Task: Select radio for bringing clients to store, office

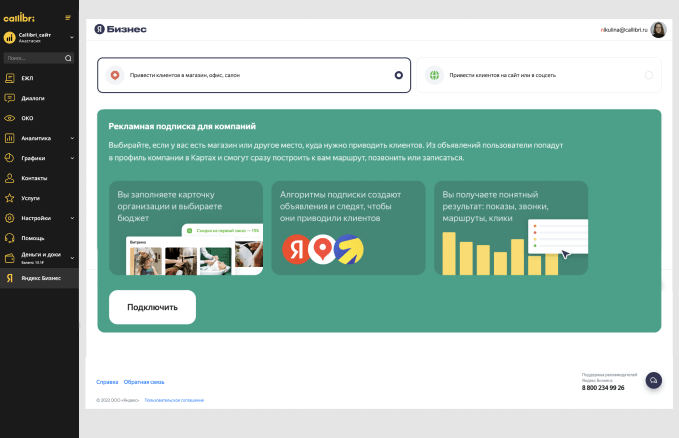Action: pos(398,75)
